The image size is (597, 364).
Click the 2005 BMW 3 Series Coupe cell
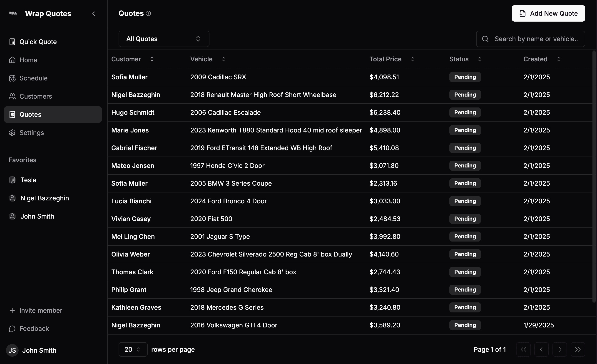pyautogui.click(x=231, y=183)
